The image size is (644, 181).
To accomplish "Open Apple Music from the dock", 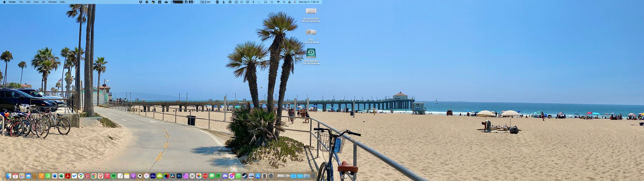I will point(107,176).
